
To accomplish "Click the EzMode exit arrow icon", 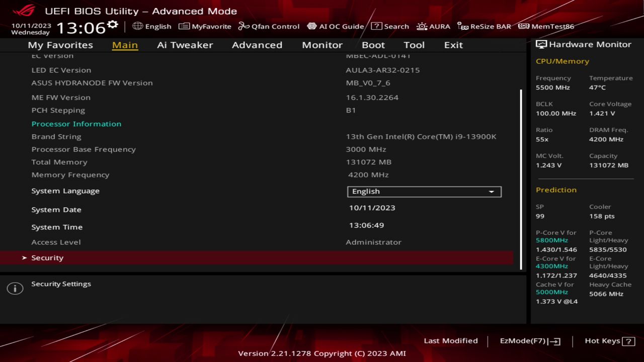I will point(555,341).
